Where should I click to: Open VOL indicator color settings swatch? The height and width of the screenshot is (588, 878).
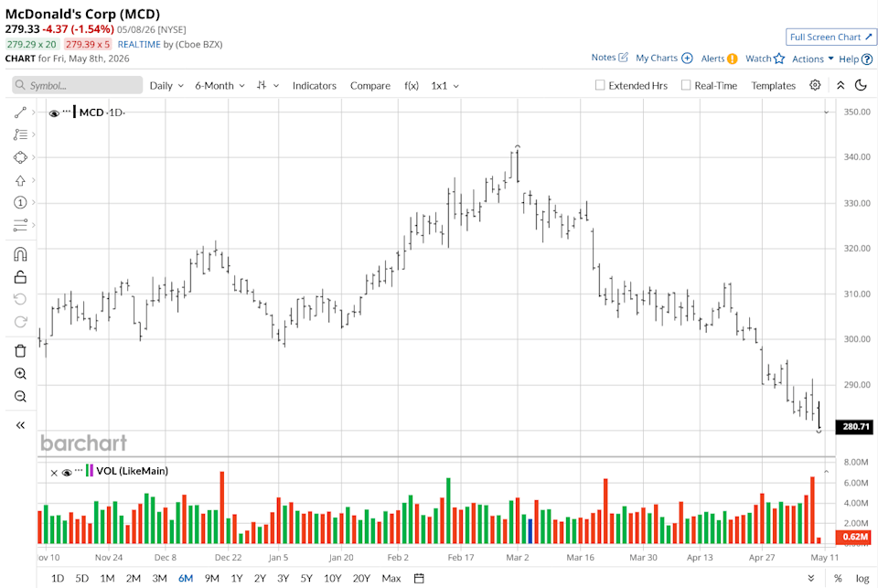[x=90, y=470]
